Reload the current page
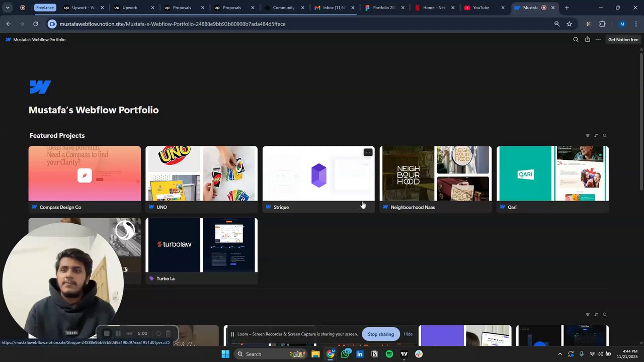Screen dimensions: 644x362 35,24
